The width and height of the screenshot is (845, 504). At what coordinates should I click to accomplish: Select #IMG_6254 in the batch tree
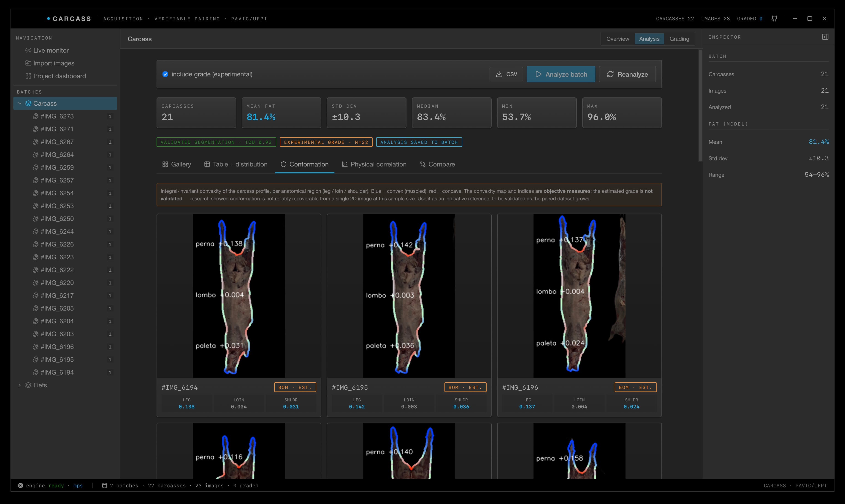(65, 193)
